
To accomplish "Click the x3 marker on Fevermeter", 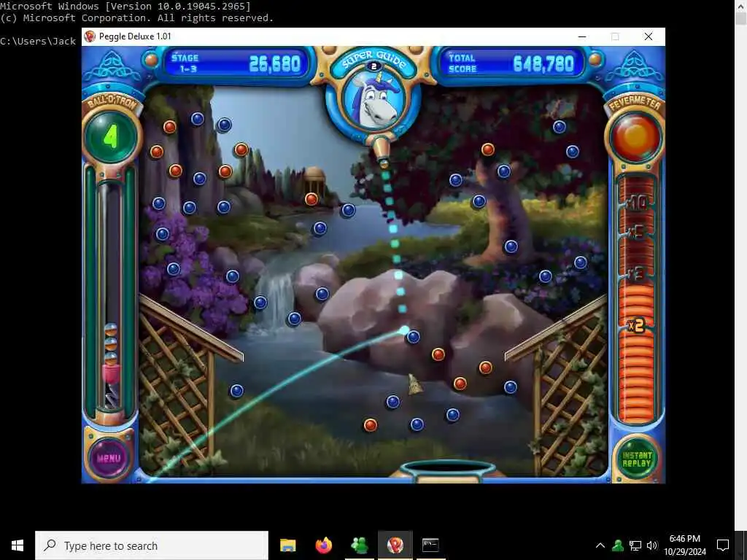I will coord(635,273).
